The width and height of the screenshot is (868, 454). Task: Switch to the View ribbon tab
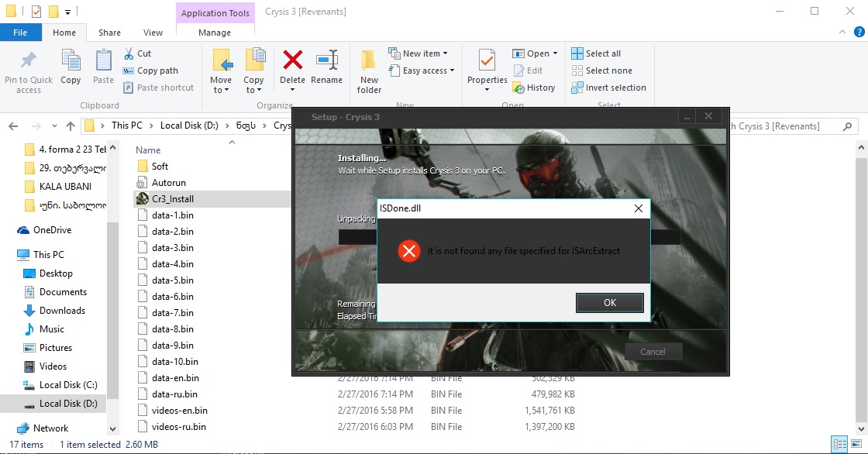pos(153,33)
